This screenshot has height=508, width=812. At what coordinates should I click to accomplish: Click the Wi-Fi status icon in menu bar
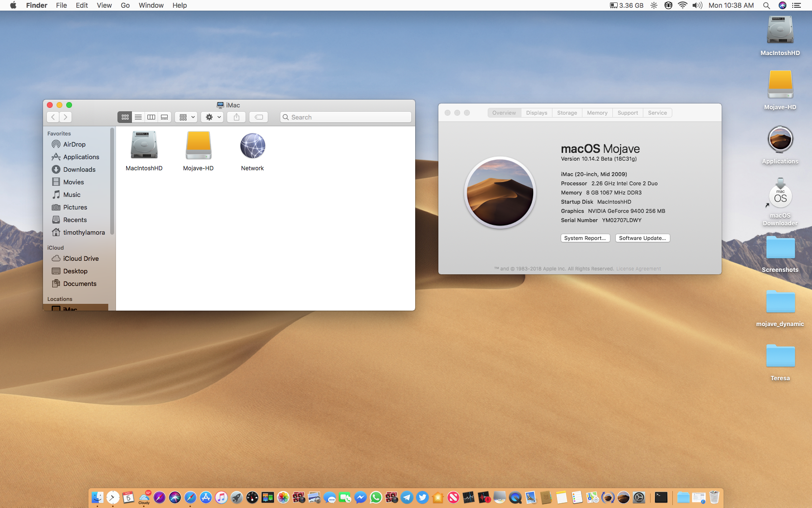[682, 5]
